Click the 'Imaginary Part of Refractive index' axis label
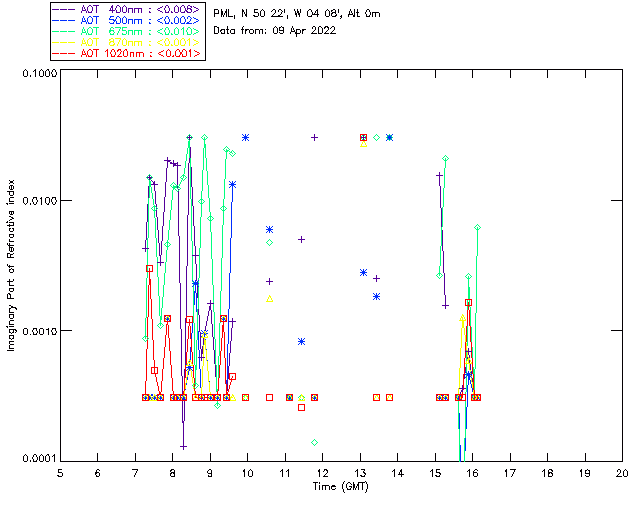 click(11, 265)
